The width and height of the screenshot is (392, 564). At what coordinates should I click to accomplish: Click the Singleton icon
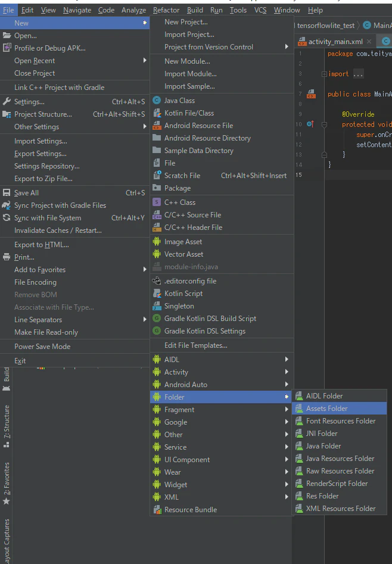pyautogui.click(x=157, y=306)
